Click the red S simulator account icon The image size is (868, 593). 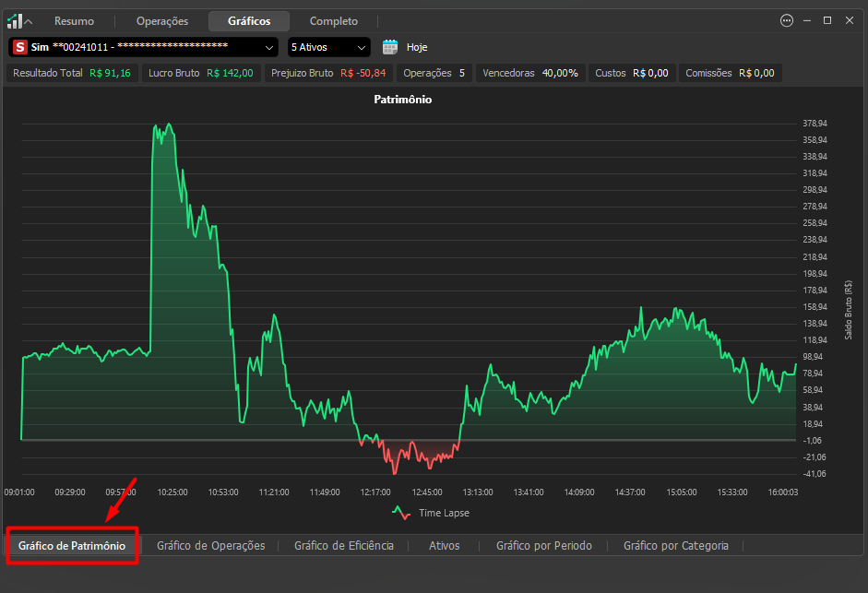20,47
